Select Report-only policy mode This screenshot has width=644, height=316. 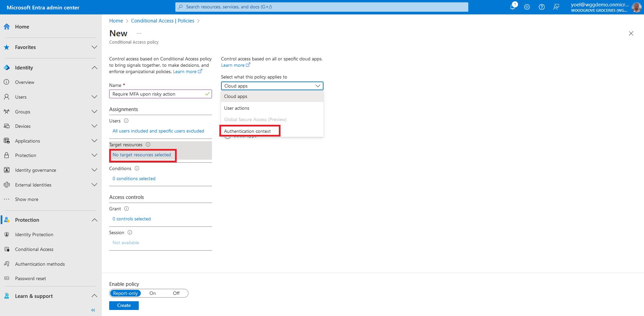pos(125,293)
